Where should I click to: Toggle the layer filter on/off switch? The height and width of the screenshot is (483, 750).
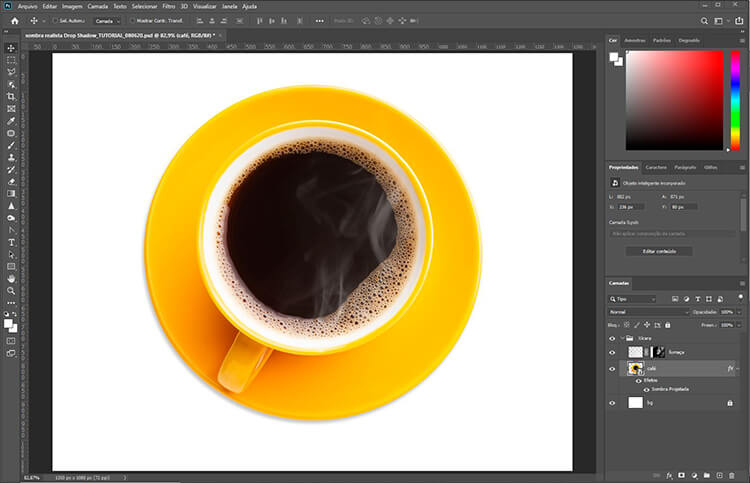coord(740,297)
